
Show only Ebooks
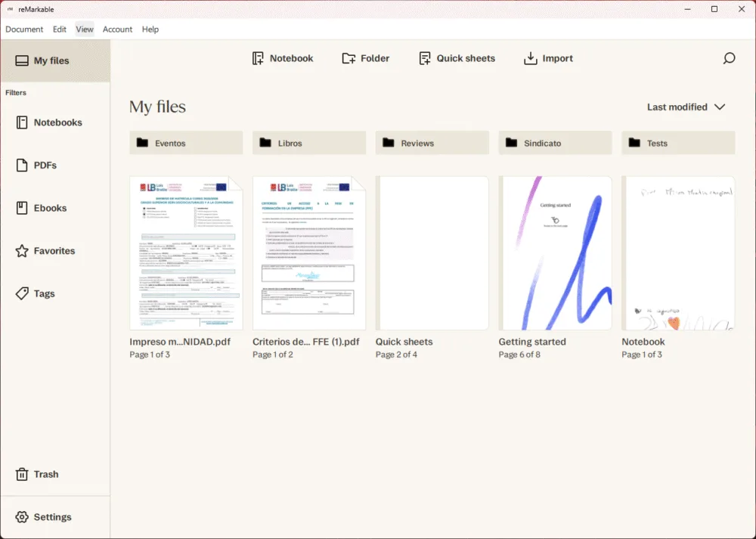click(55, 209)
